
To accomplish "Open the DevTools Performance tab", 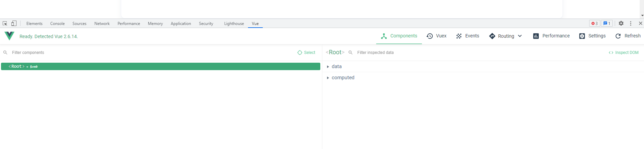I will (x=129, y=24).
